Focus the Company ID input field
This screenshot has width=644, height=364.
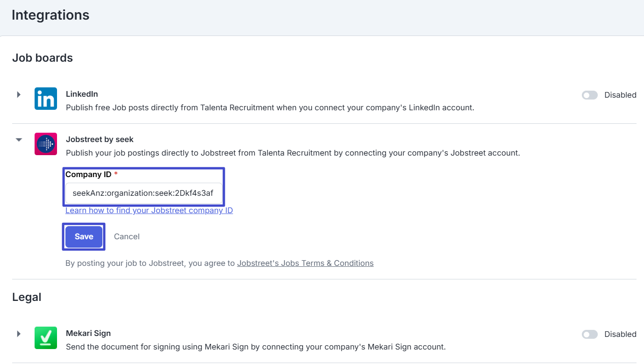tap(144, 193)
